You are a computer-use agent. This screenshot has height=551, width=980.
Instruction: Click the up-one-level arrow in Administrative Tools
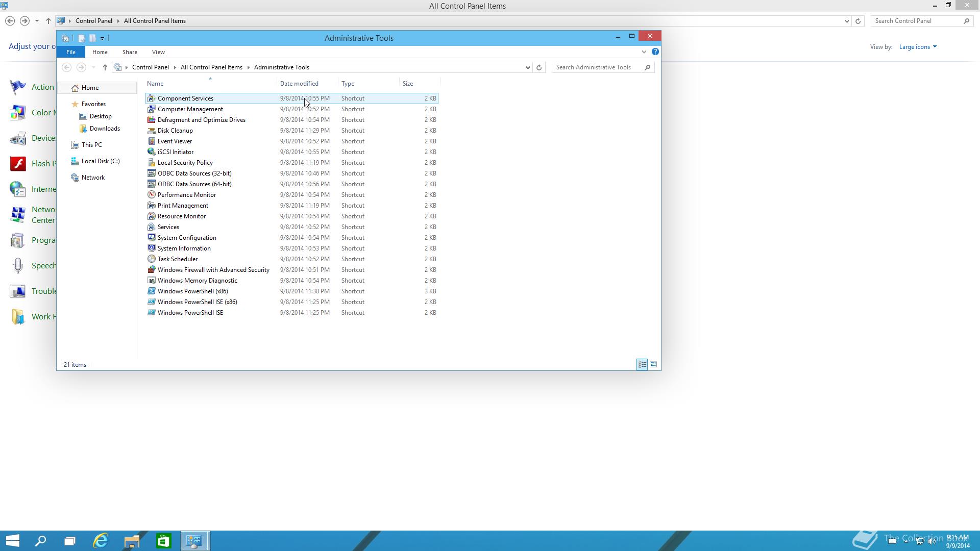click(105, 67)
